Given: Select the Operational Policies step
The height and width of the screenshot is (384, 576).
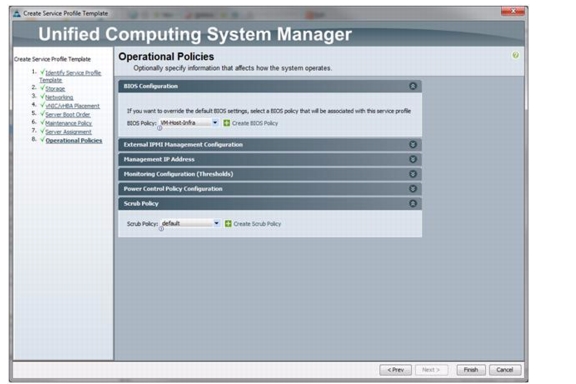Looking at the screenshot, I should (74, 140).
